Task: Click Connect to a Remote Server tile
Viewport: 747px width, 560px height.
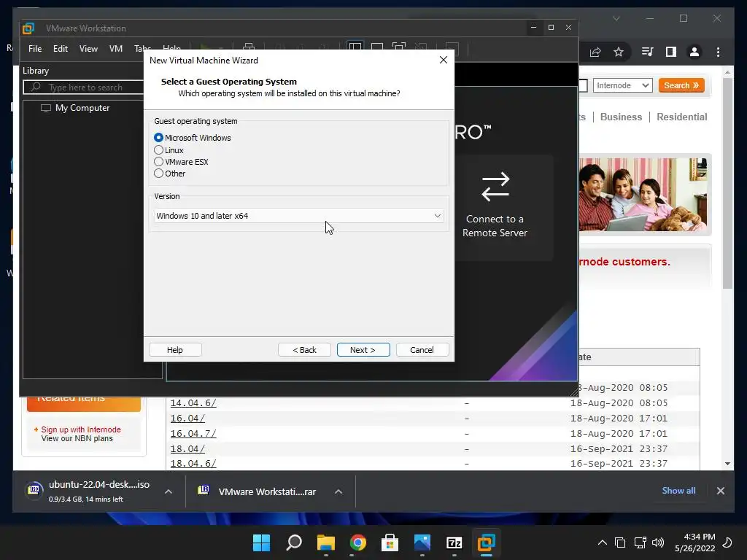Action: [x=495, y=207]
